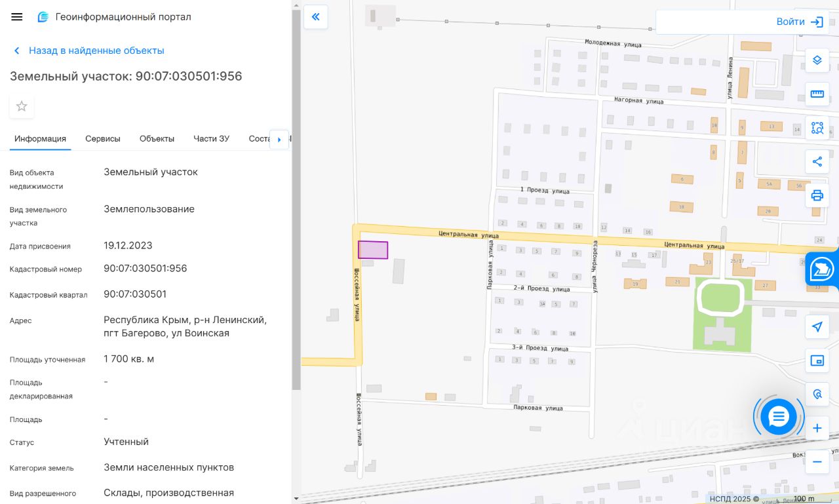The height and width of the screenshot is (504, 839).
Task: Open the hamburger main menu
Action: (x=17, y=17)
